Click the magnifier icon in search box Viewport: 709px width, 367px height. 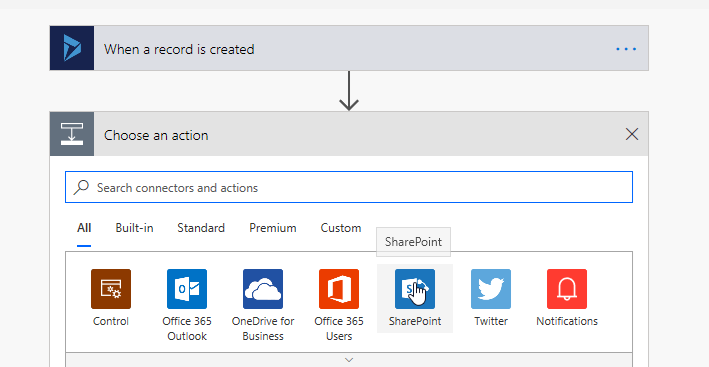pos(81,187)
